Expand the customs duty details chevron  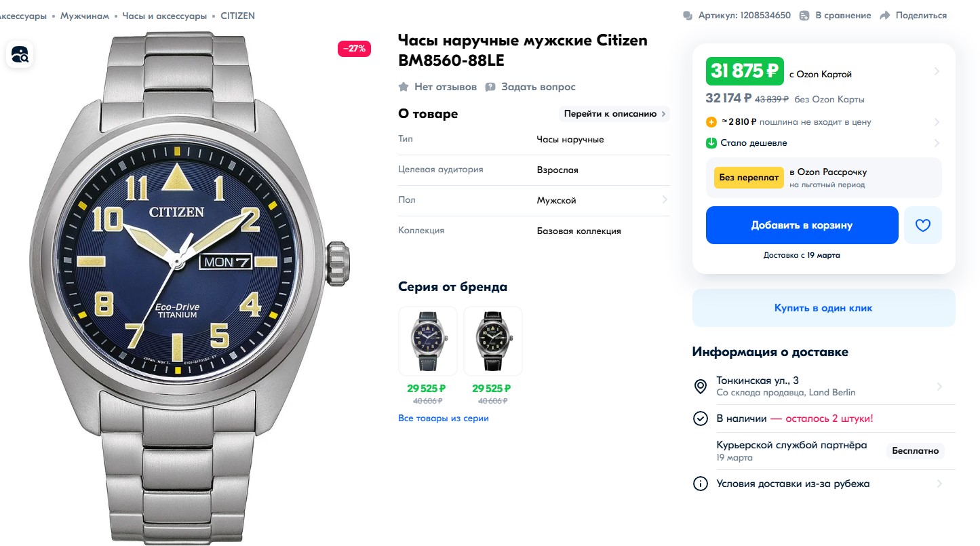(937, 122)
